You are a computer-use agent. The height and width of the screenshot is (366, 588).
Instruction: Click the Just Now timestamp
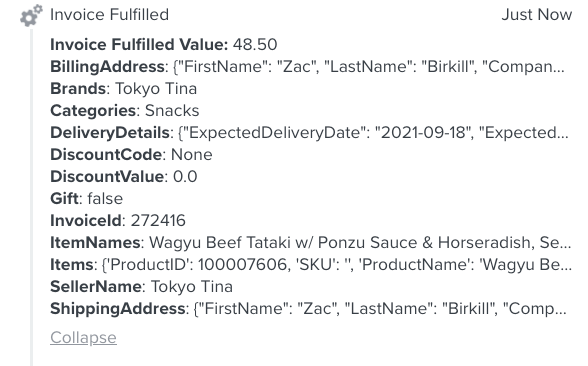537,15
